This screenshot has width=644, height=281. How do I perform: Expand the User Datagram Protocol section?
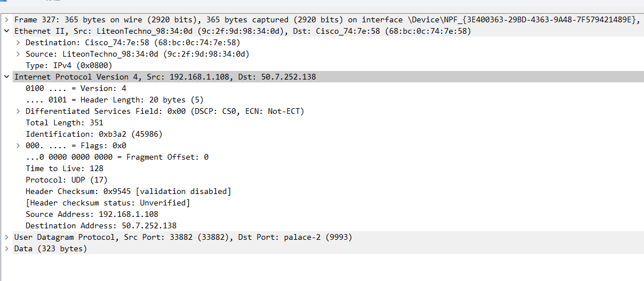tap(7, 238)
